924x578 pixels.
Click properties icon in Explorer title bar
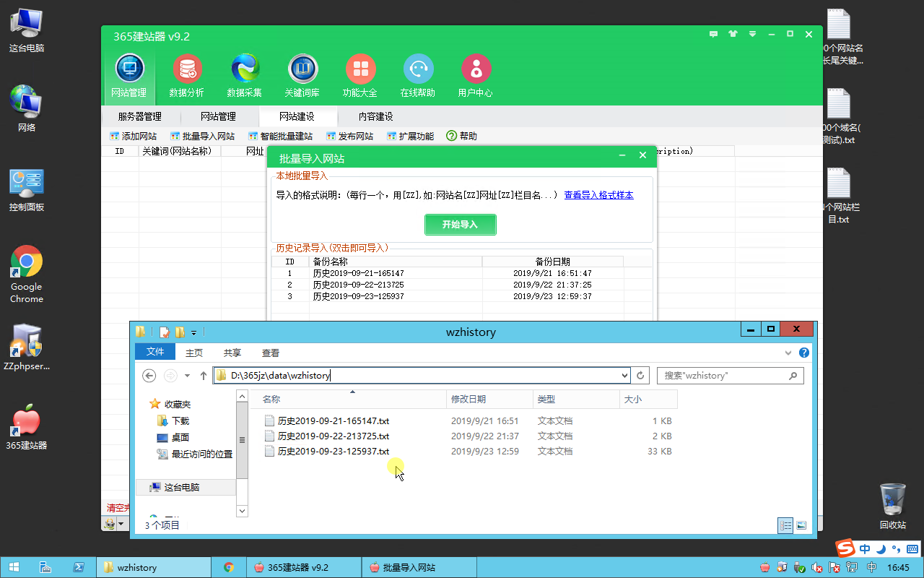pos(165,332)
